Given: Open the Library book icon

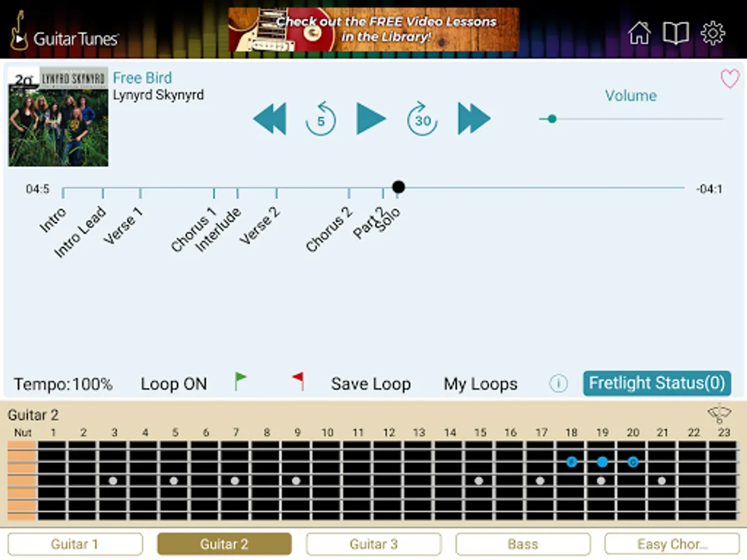Looking at the screenshot, I should (x=676, y=33).
